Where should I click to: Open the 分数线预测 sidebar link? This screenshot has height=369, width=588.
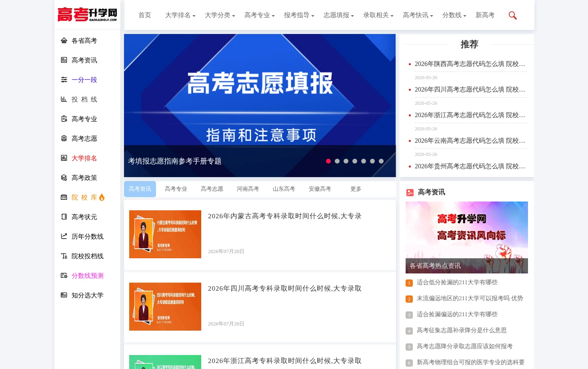point(88,275)
